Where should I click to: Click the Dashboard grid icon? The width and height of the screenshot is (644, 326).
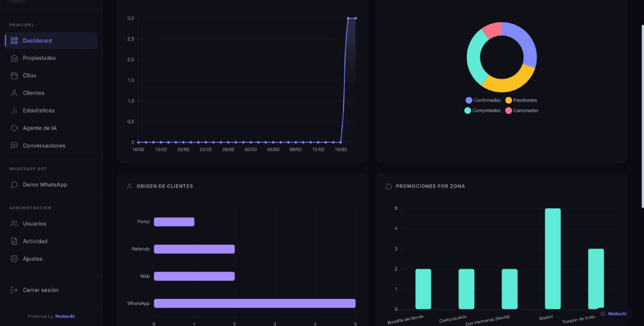coord(14,40)
